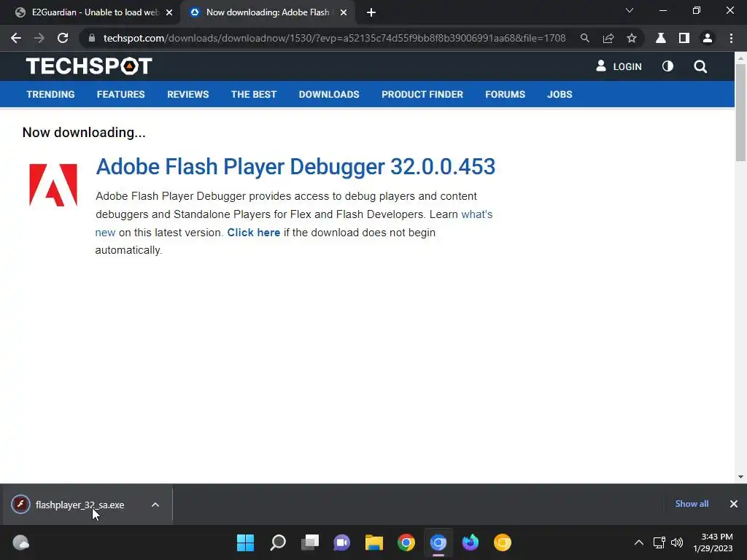The height and width of the screenshot is (560, 747).
Task: Switch to the E2Guardian tab
Action: [x=90, y=12]
